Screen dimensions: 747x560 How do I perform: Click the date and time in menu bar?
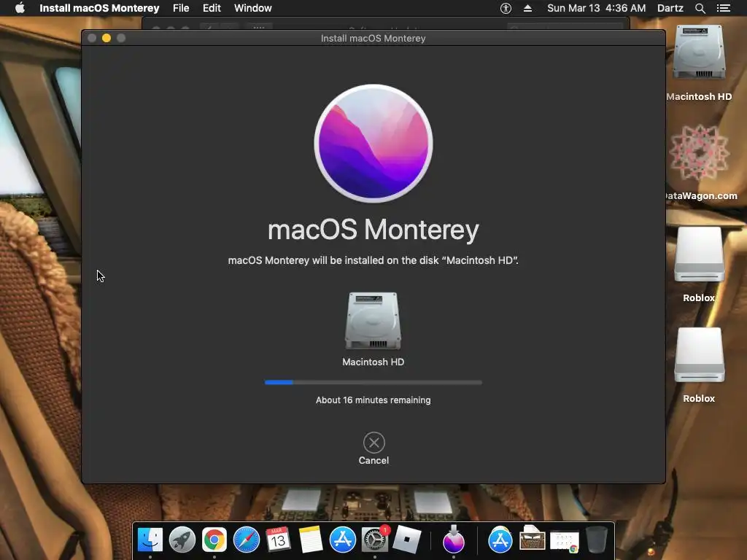597,8
